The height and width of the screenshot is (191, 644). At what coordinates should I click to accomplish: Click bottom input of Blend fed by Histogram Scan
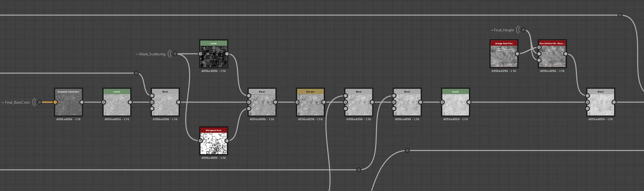pos(249,109)
